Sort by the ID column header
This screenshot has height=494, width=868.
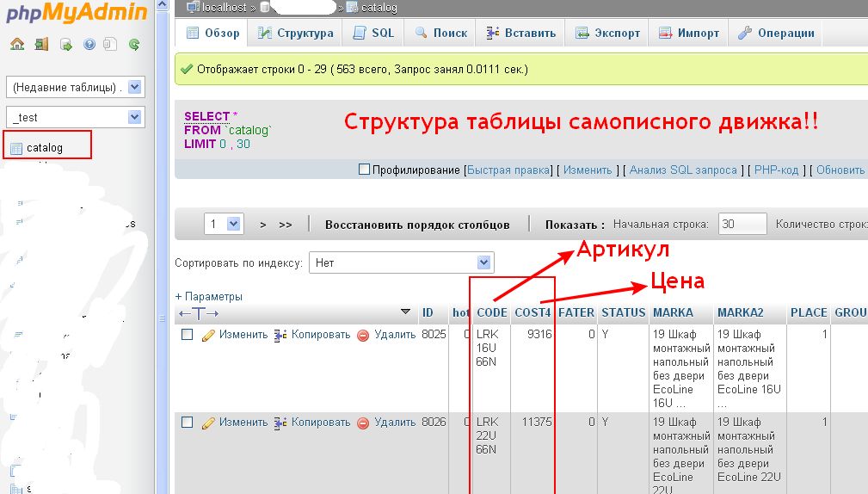tap(428, 313)
